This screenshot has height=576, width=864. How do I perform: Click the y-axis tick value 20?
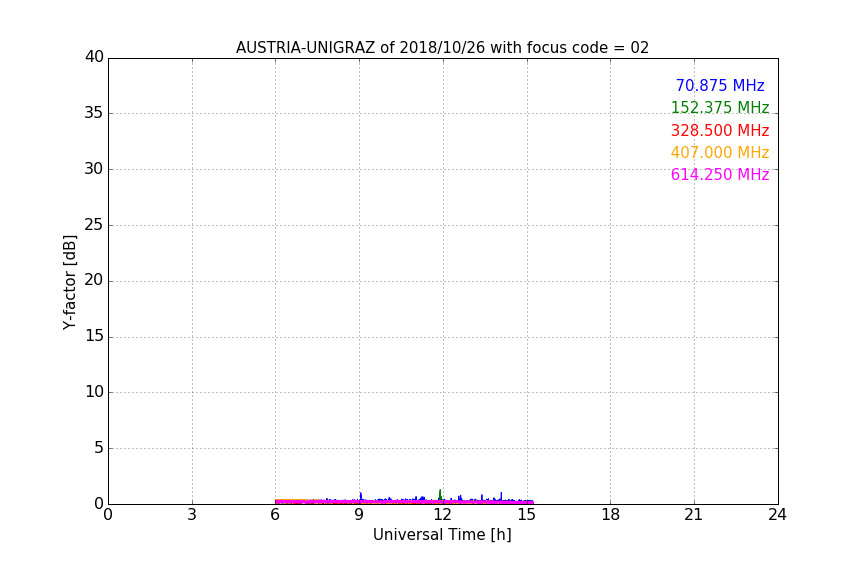(94, 280)
